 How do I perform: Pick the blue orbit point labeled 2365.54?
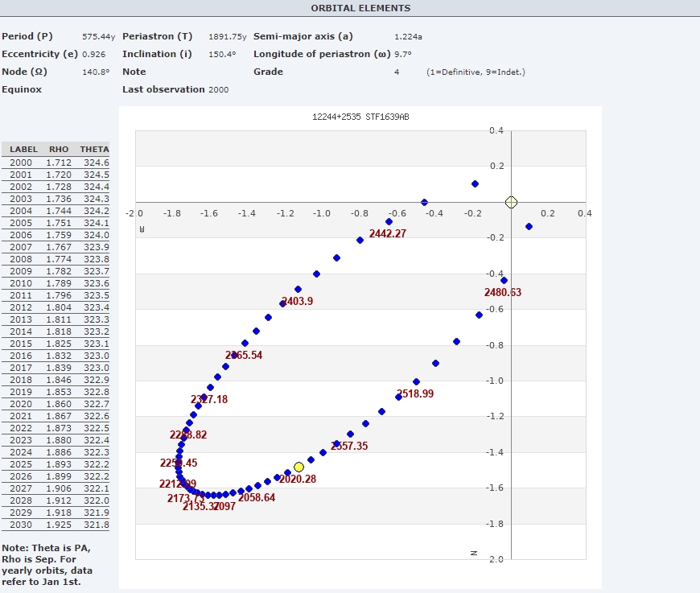tap(234, 356)
